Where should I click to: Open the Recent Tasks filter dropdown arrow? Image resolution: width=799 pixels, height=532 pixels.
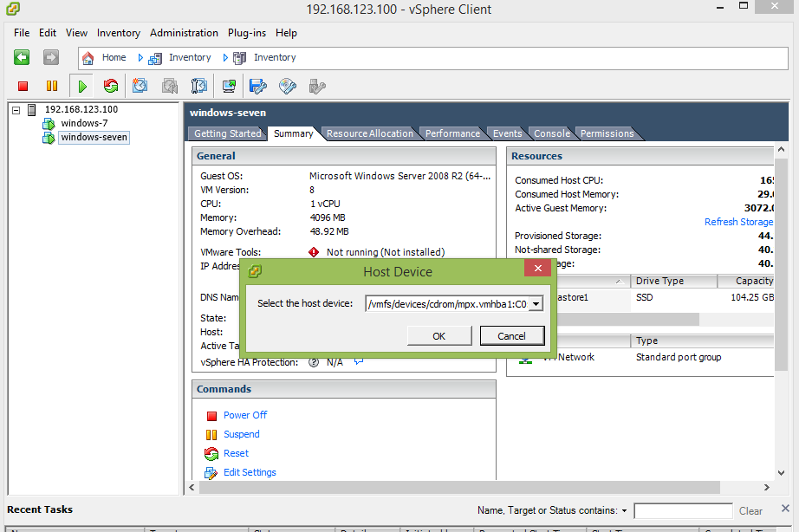[624, 511]
